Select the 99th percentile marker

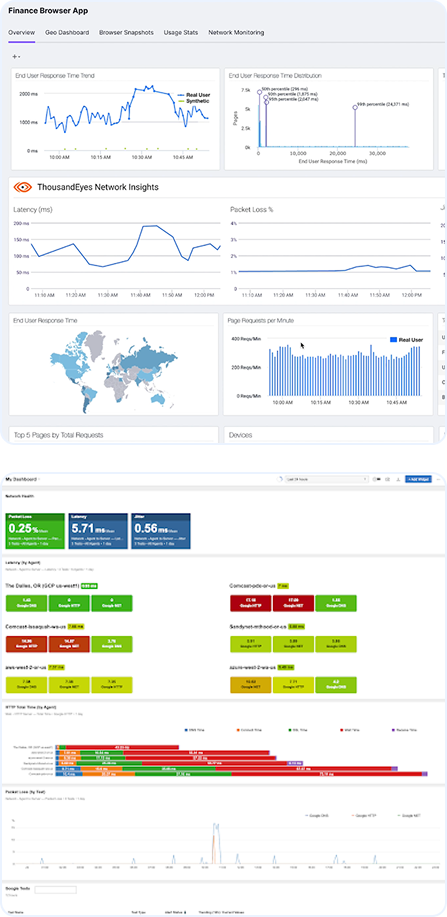point(355,107)
